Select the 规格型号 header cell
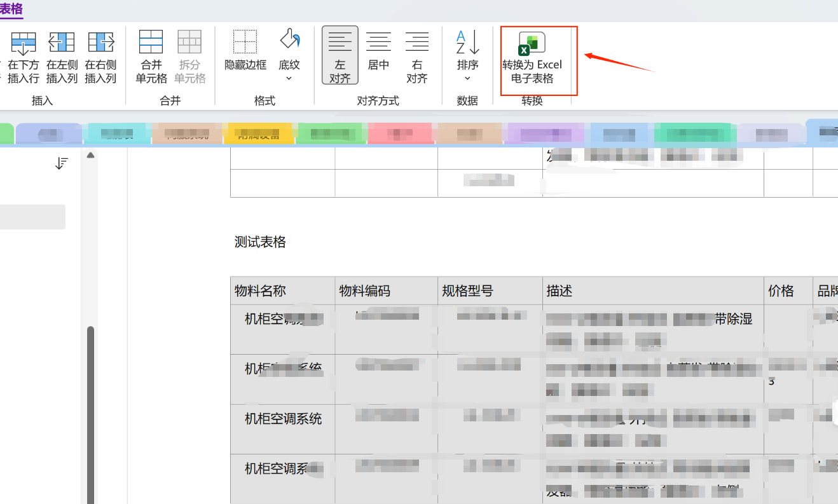The height and width of the screenshot is (504, 838). click(x=490, y=290)
